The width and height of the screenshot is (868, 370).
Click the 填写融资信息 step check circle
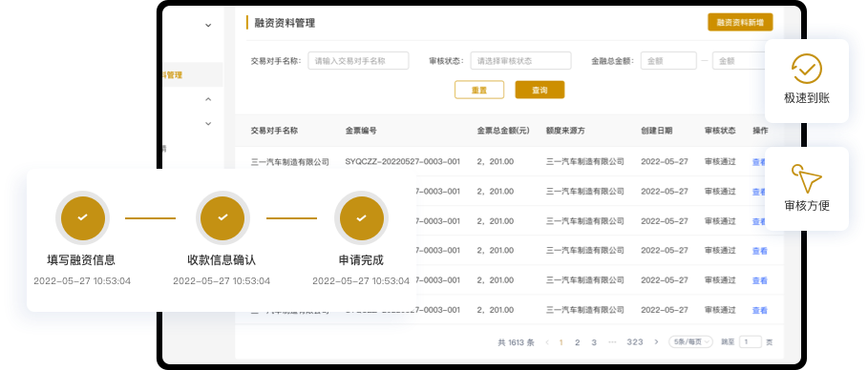coord(82,218)
